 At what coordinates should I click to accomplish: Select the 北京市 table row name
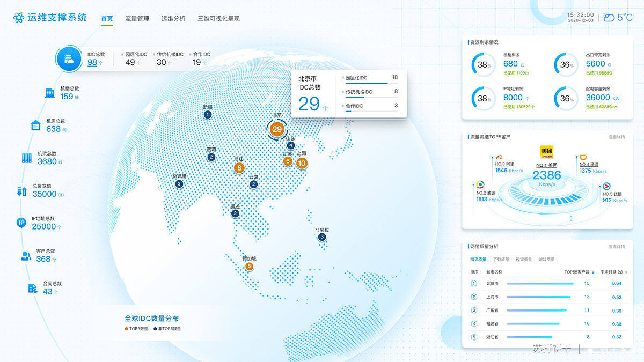point(492,283)
